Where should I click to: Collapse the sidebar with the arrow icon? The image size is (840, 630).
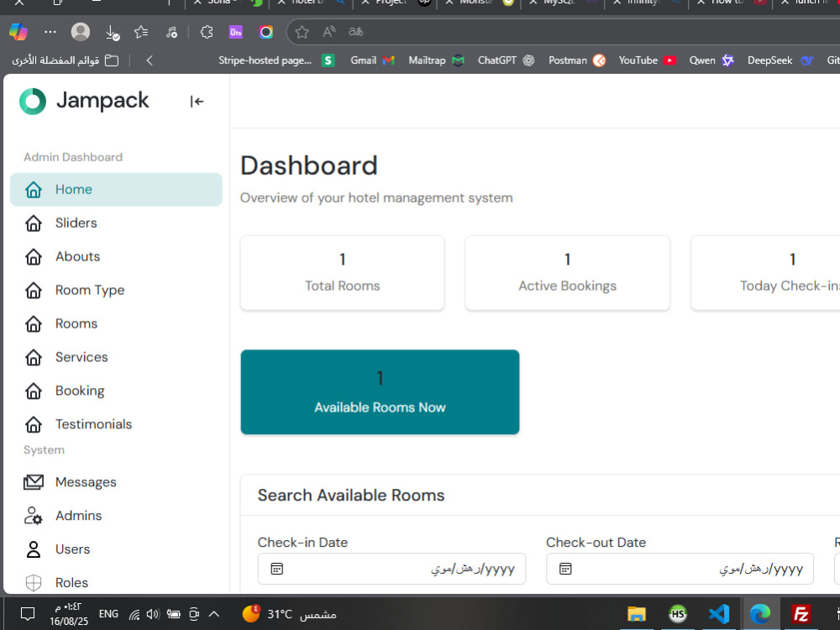point(197,102)
